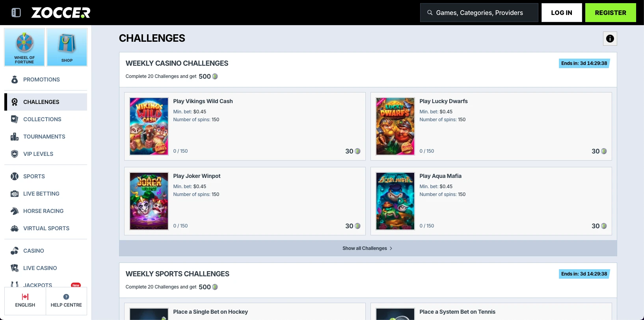Click the Live Betting icon
This screenshot has width=644, height=320.
coord(15,194)
